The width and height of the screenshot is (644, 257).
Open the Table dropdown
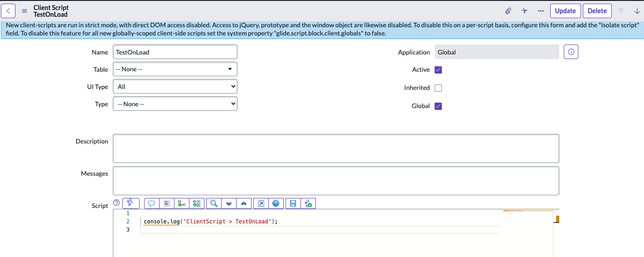click(x=175, y=69)
